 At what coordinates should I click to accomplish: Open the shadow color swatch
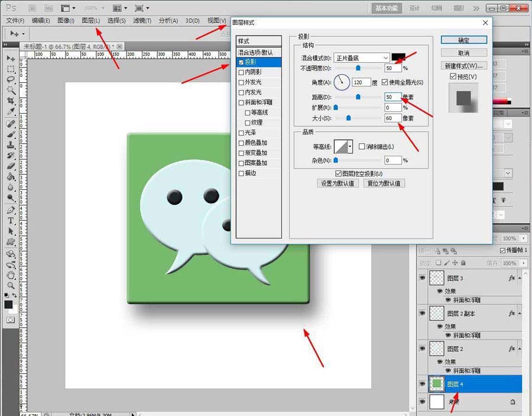pos(398,57)
